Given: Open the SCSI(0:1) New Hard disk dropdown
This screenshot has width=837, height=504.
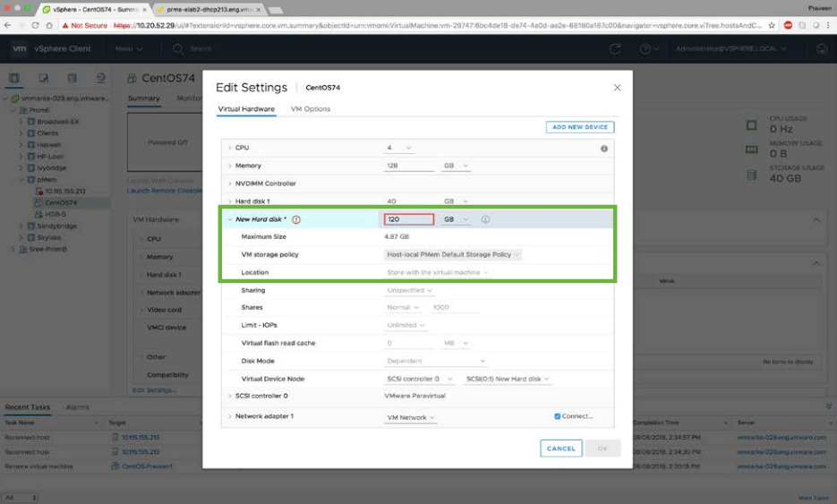Looking at the screenshot, I should (x=507, y=379).
